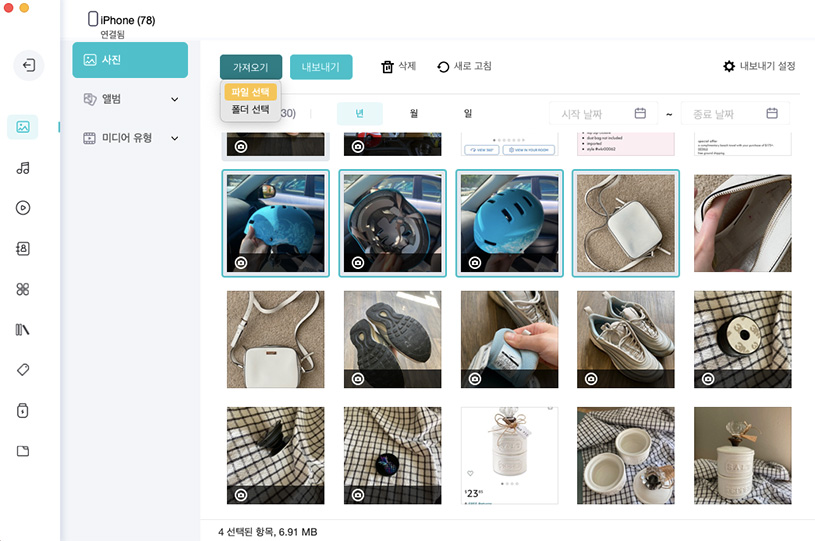The image size is (815, 541).
Task: Open the Books library sidebar icon
Action: point(23,329)
